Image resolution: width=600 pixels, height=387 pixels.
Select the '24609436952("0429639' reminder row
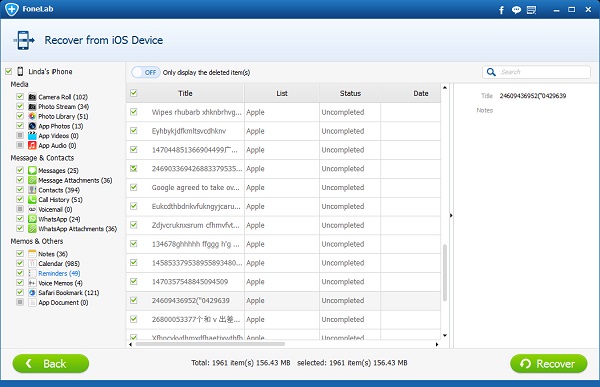pyautogui.click(x=283, y=300)
